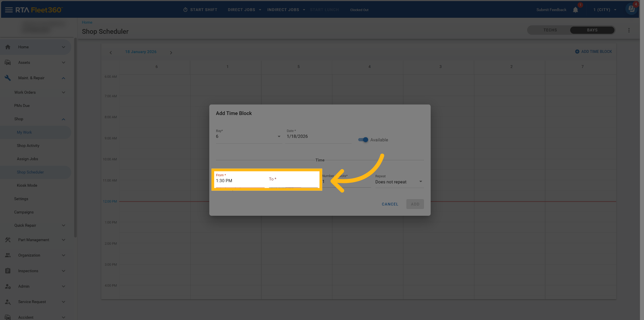Click the Home breadcrumb link
Image resolution: width=644 pixels, height=320 pixels.
coord(87,22)
